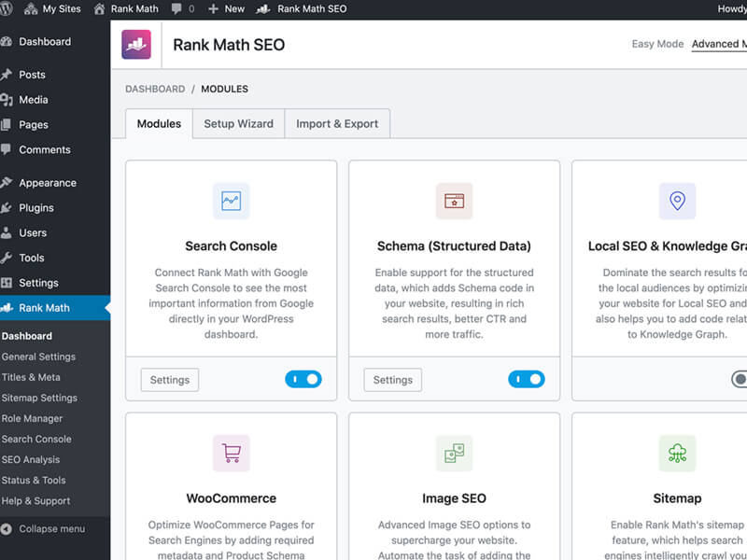Click the Collapse menu arrow icon
The image size is (747, 560).
(x=7, y=528)
